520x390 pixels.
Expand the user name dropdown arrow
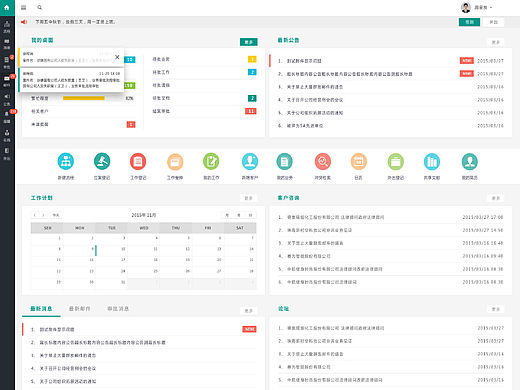pos(491,7)
